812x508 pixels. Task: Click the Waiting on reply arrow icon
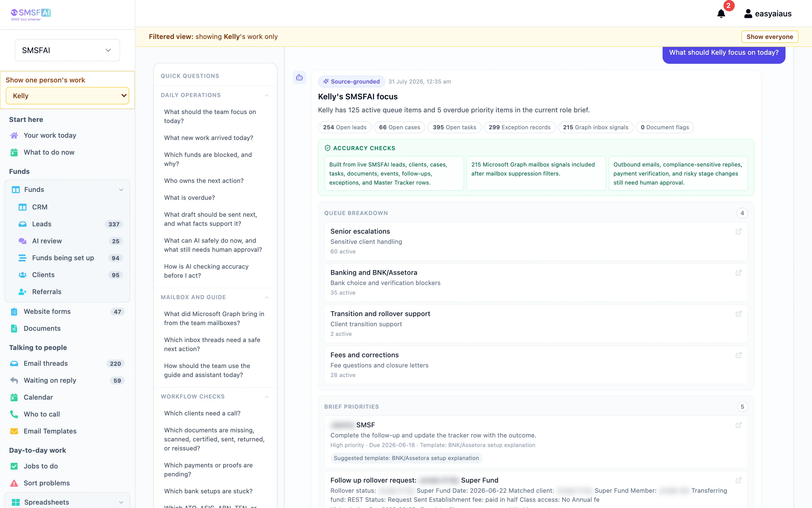tap(14, 380)
